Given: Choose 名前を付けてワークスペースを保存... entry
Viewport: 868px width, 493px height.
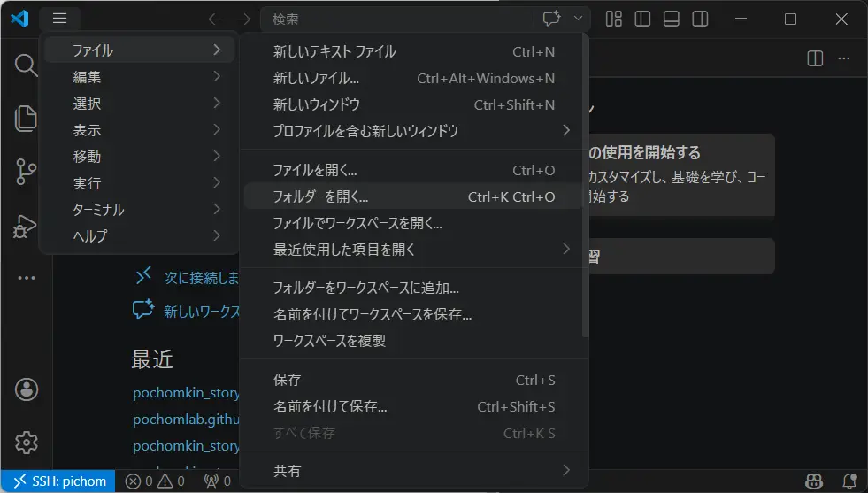Looking at the screenshot, I should 413,314.
